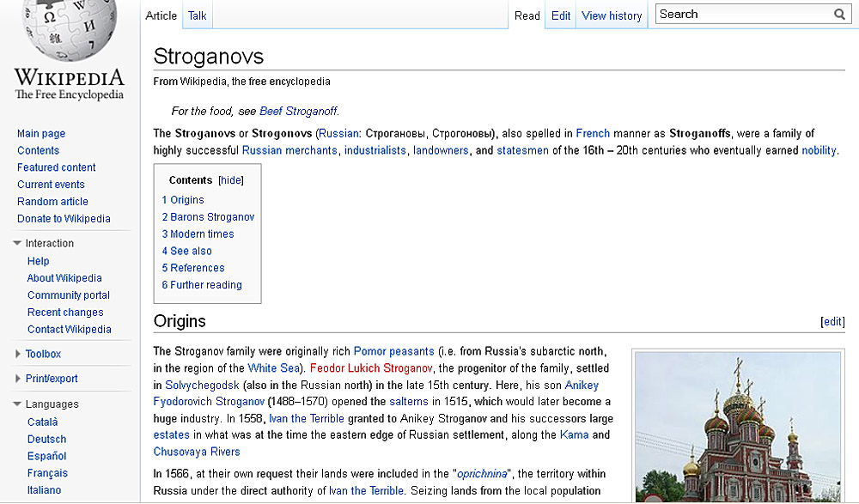The width and height of the screenshot is (859, 504).
Task: Open the Main page link
Action: pyautogui.click(x=40, y=133)
